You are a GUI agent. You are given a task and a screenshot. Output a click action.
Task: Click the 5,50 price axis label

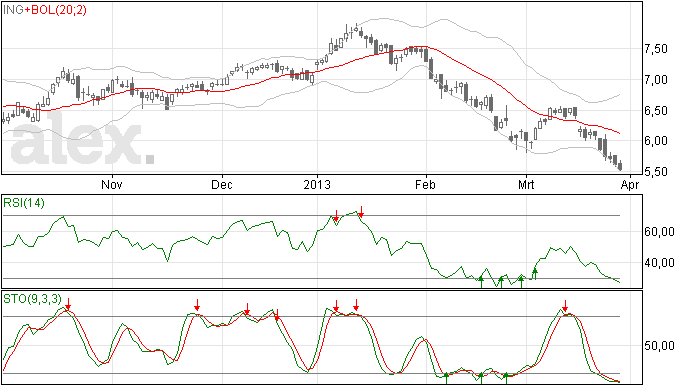pos(656,172)
